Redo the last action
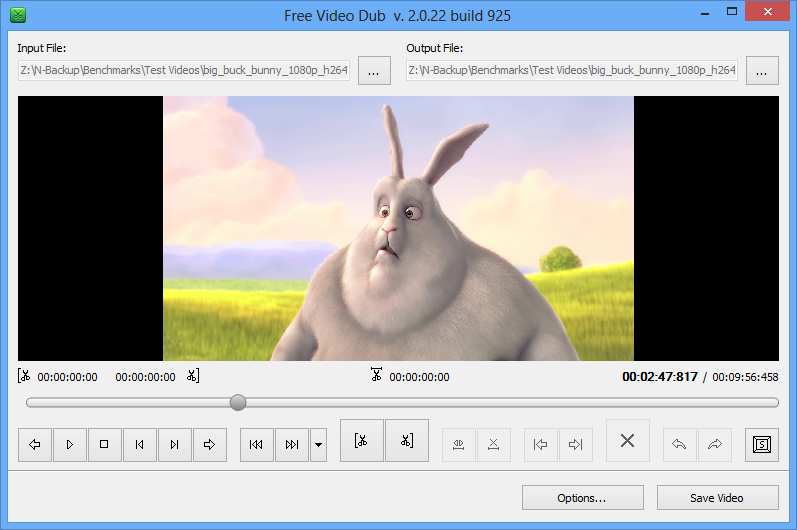 (x=715, y=445)
